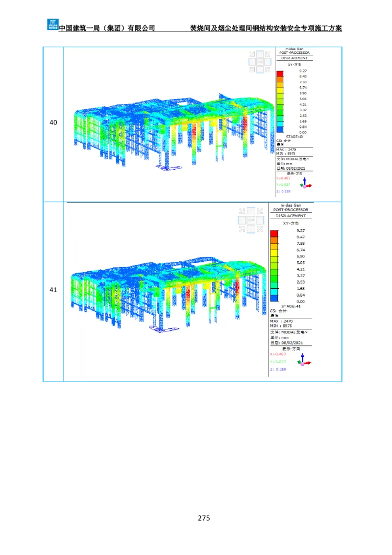The width and height of the screenshot is (392, 555).
Task: Click TOP face of upper view cube
Action: click(260, 62)
